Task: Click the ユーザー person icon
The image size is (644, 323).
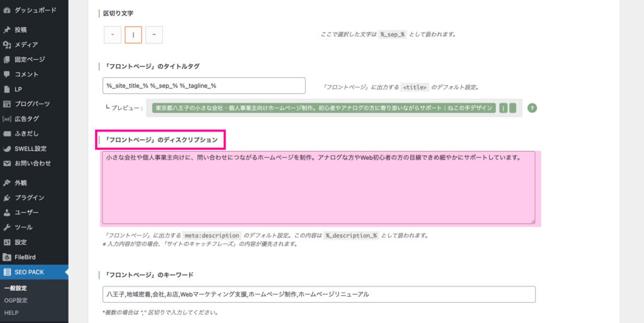Action: coord(7,213)
